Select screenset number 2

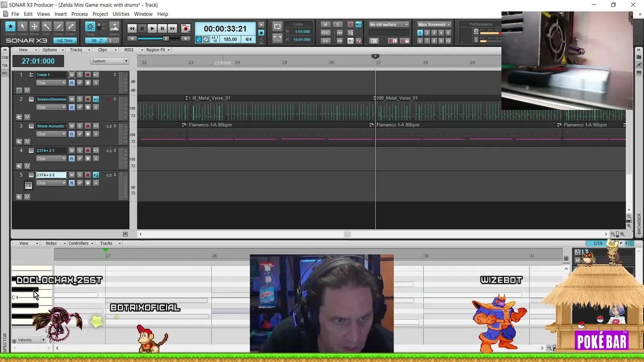coord(427,33)
